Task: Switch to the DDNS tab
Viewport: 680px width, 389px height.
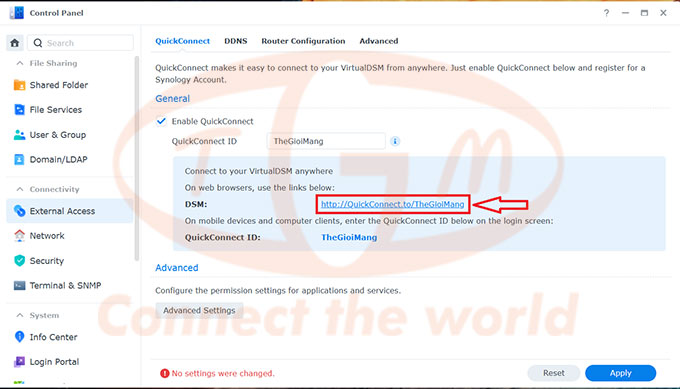Action: point(235,41)
